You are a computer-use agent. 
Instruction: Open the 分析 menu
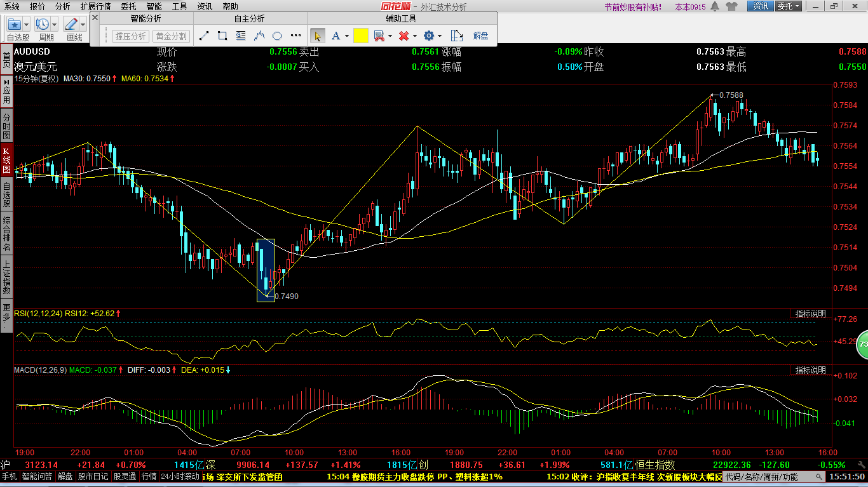pyautogui.click(x=62, y=6)
